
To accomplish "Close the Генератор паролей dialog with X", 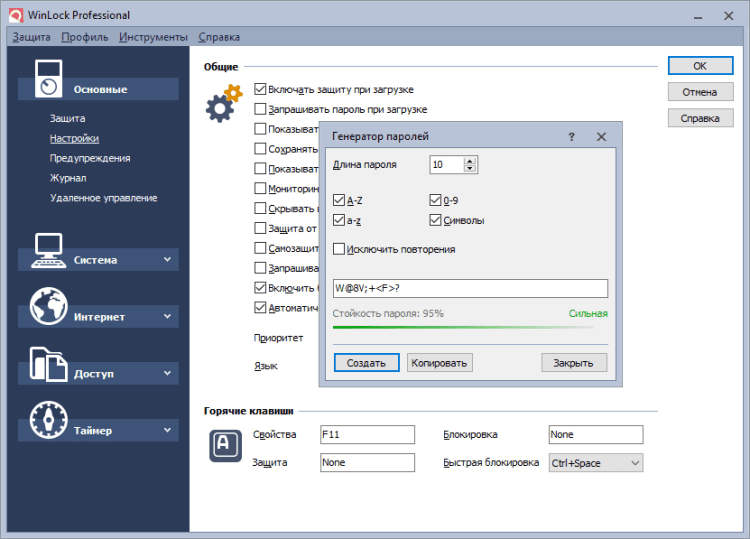I will 601,137.
